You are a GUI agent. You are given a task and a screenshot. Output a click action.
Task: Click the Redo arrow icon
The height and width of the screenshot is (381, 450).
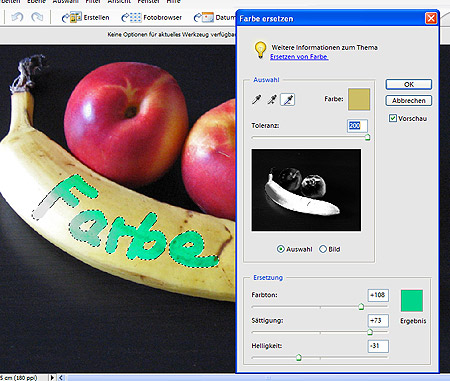[x=37, y=17]
